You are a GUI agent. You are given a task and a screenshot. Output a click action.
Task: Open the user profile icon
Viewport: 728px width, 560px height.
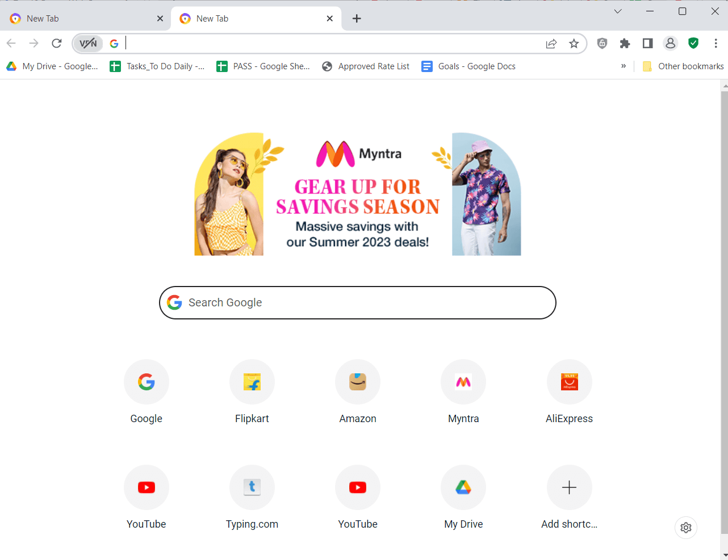[671, 43]
